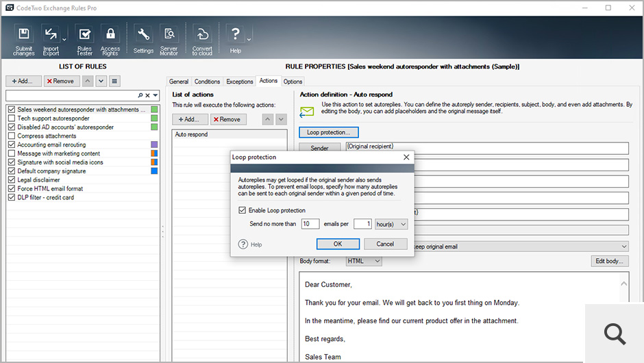Enable Message with marketing content rule

coord(12,153)
